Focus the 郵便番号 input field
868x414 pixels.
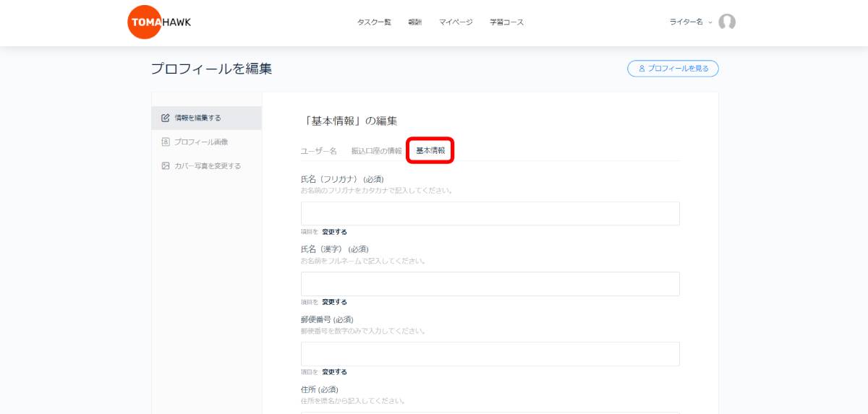(x=490, y=354)
